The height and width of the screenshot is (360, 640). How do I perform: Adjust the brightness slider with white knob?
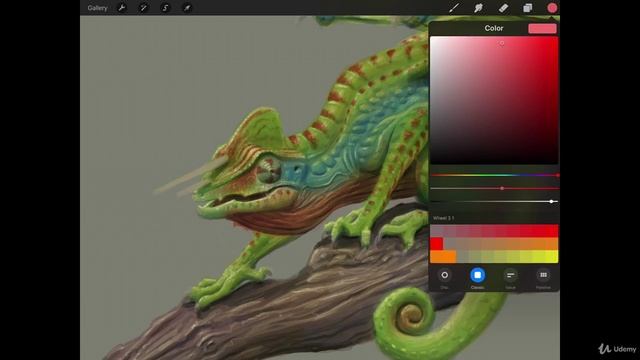494,201
